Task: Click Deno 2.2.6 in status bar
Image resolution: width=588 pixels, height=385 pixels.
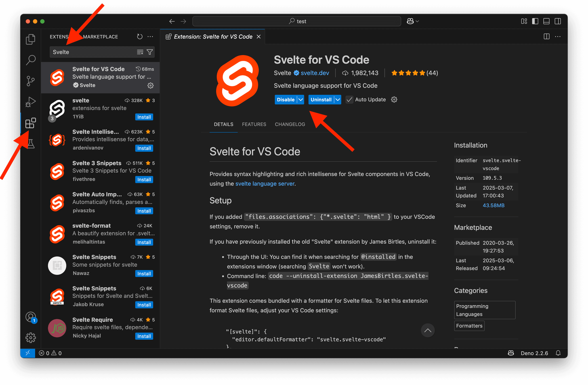Action: coord(534,353)
